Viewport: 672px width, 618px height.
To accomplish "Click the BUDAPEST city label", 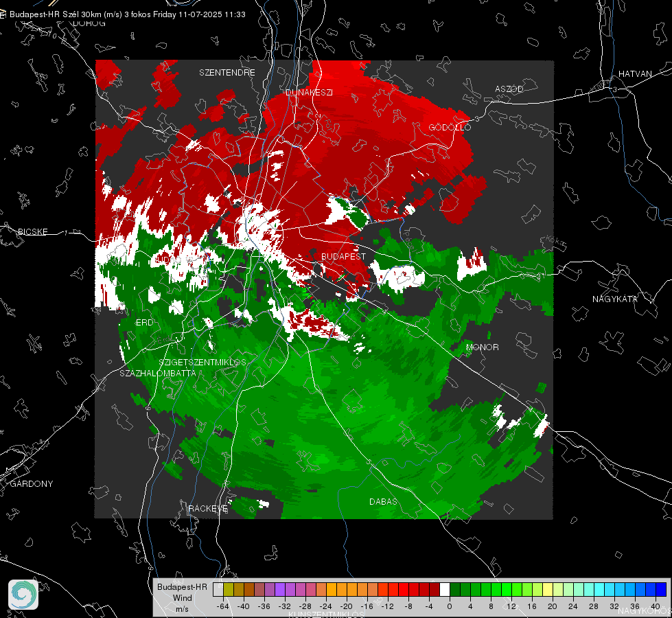I will (343, 256).
